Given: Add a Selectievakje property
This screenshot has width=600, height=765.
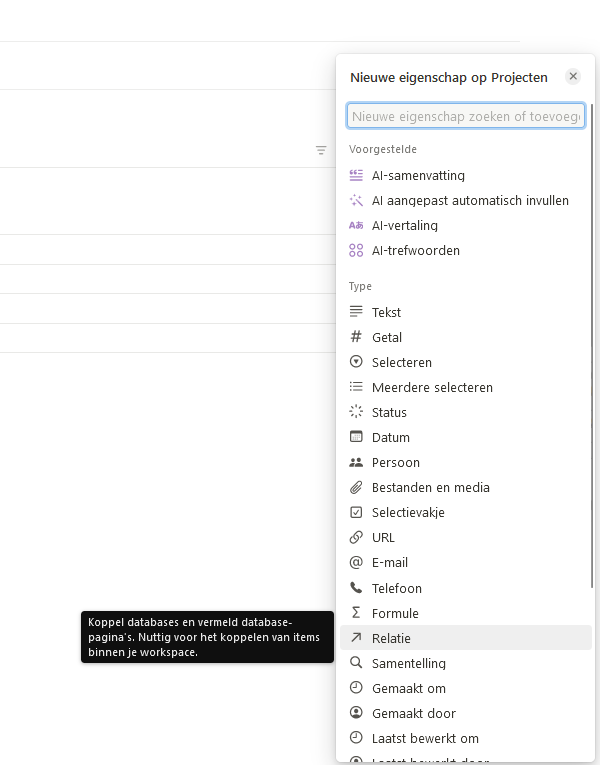Looking at the screenshot, I should point(466,512).
